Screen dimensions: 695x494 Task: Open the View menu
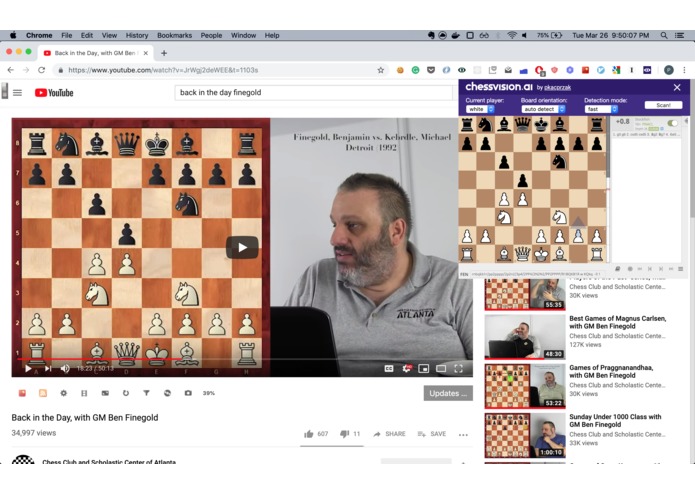pos(109,35)
